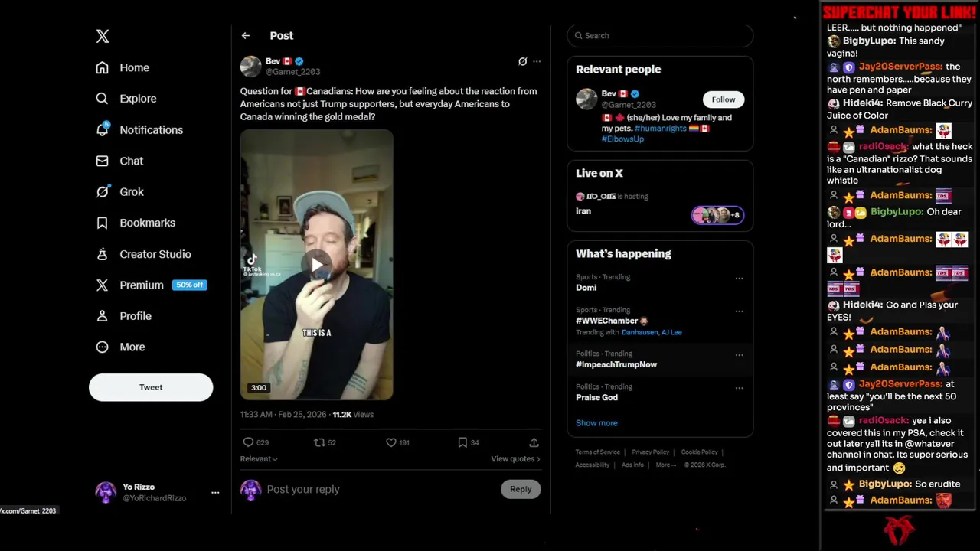The height and width of the screenshot is (551, 980).
Task: Follow Bev with the Follow button
Action: click(x=724, y=99)
